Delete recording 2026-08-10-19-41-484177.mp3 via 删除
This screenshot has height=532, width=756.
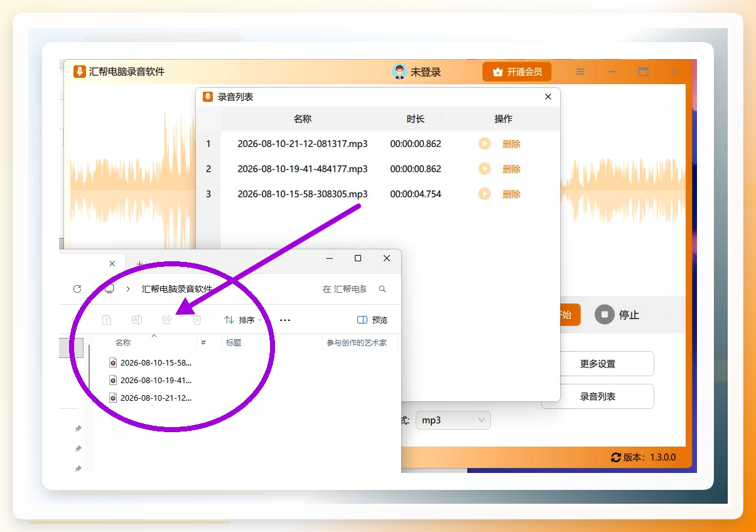pos(511,169)
